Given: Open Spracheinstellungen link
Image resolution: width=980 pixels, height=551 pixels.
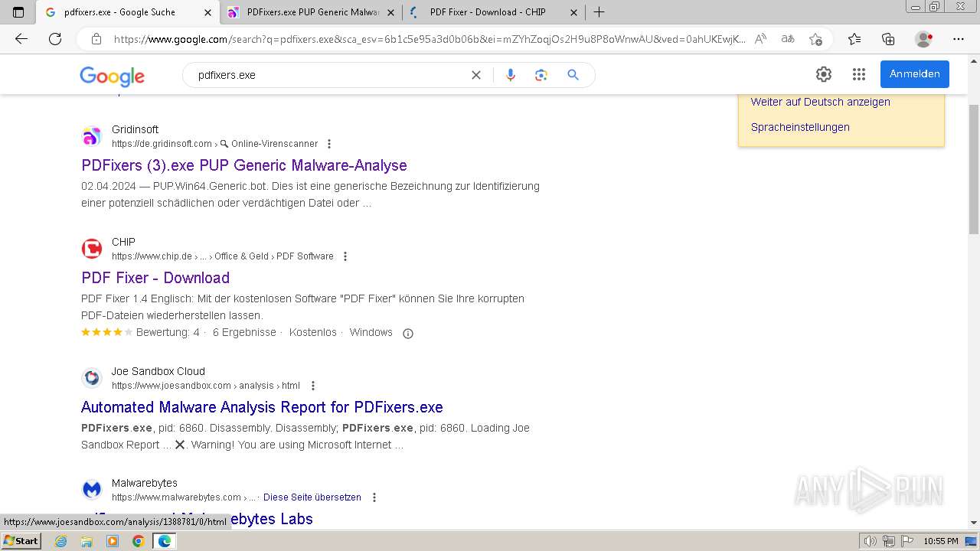Looking at the screenshot, I should pos(800,127).
